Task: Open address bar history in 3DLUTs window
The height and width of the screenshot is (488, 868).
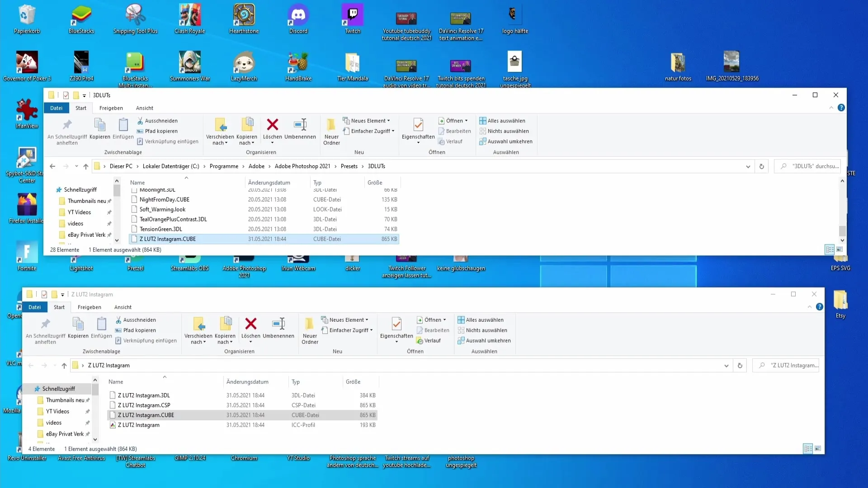Action: pos(748,166)
